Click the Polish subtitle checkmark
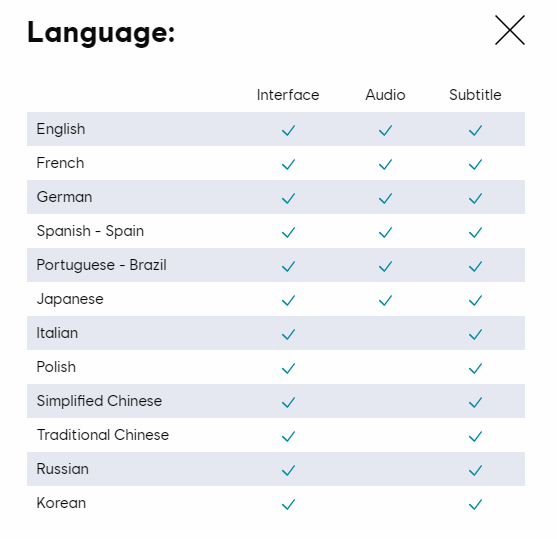 (475, 368)
